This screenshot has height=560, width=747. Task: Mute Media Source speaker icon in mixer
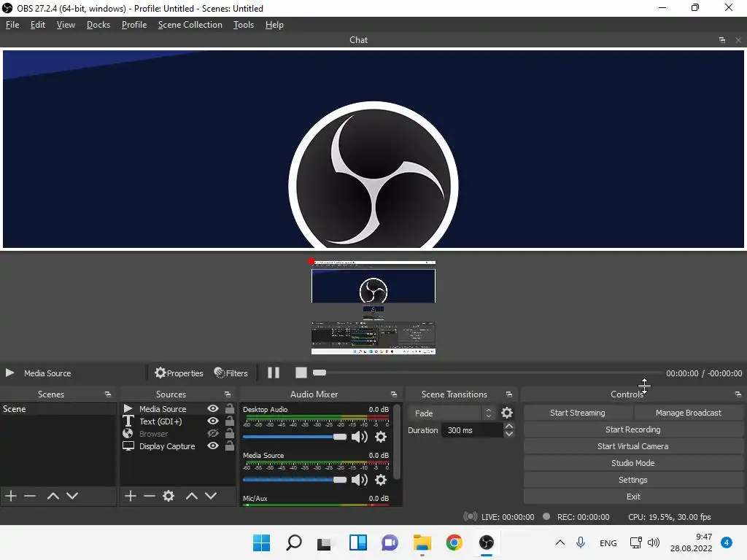pyautogui.click(x=359, y=480)
